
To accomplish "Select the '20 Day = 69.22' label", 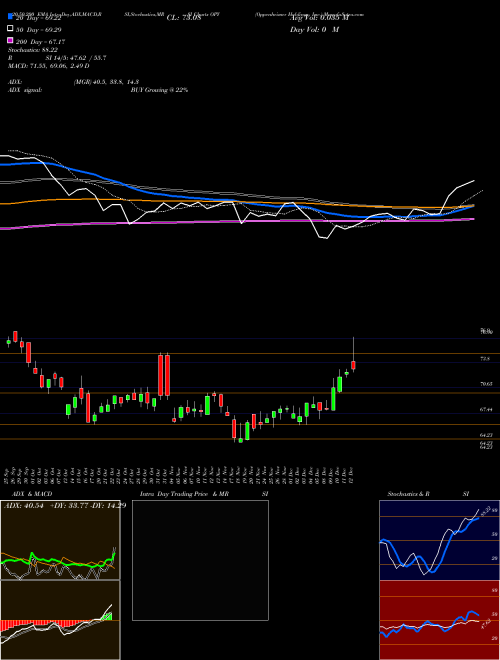I will tap(39, 18).
